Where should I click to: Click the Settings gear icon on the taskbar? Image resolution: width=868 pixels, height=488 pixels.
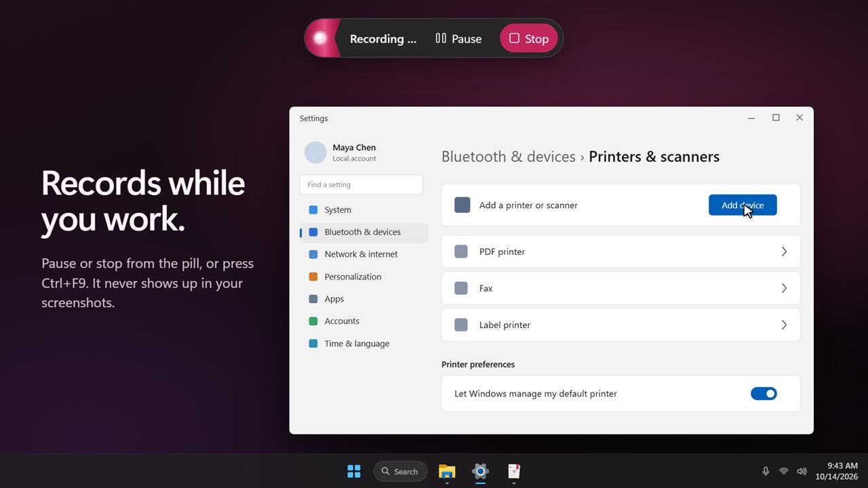[480, 471]
